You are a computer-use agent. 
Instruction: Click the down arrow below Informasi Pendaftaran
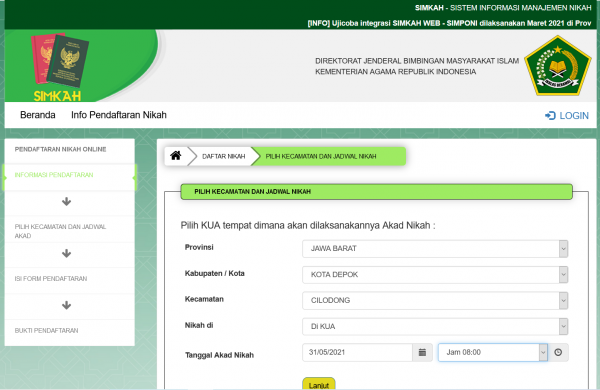click(67, 201)
